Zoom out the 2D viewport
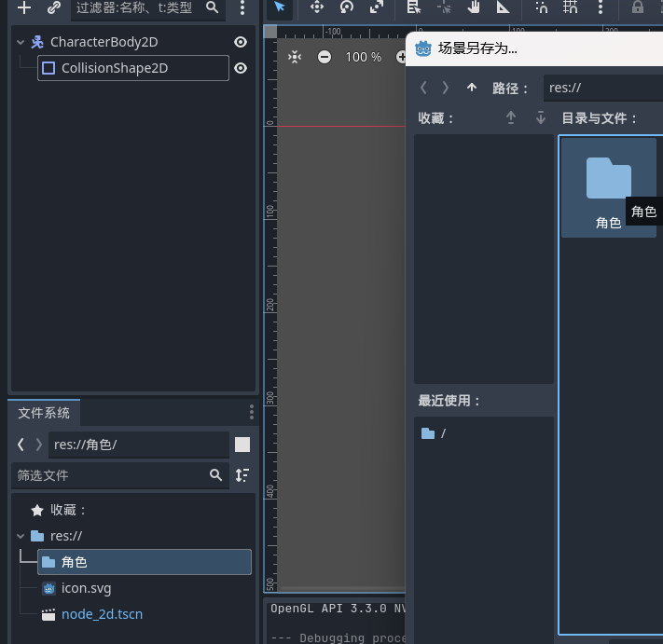 pyautogui.click(x=325, y=57)
